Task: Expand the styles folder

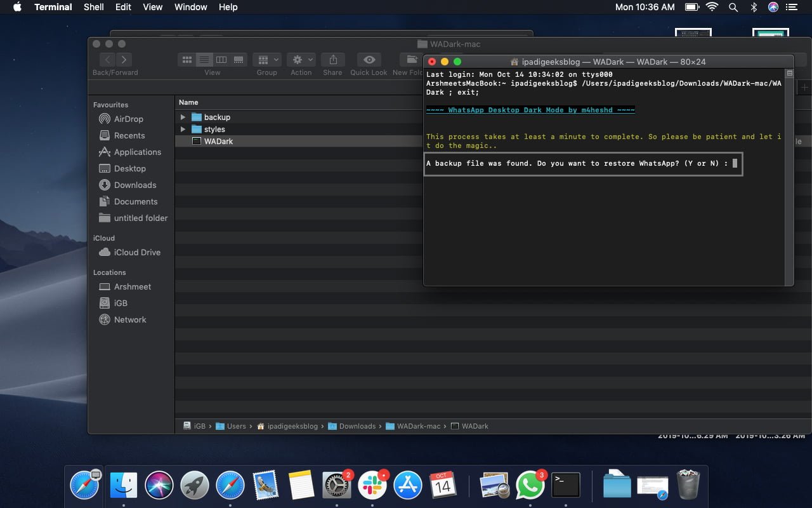Action: point(183,130)
